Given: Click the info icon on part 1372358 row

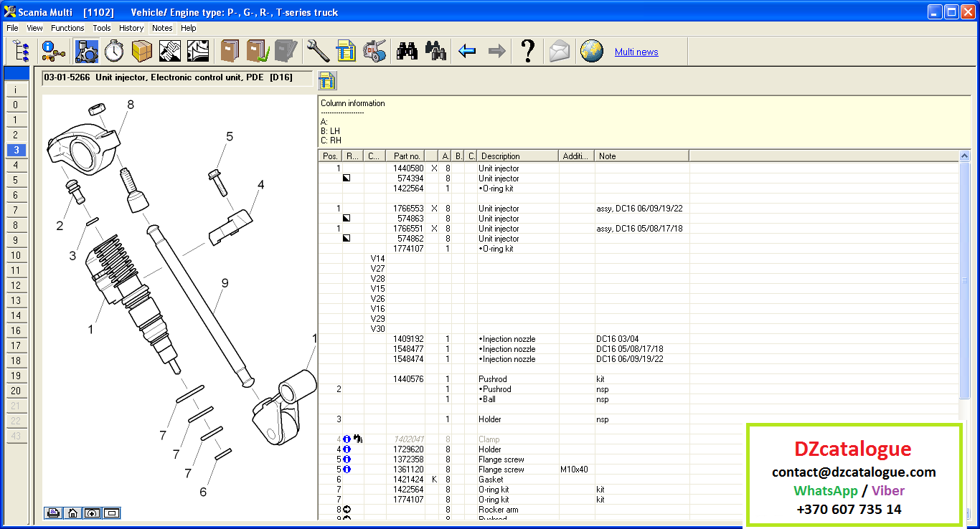Looking at the screenshot, I should (347, 459).
